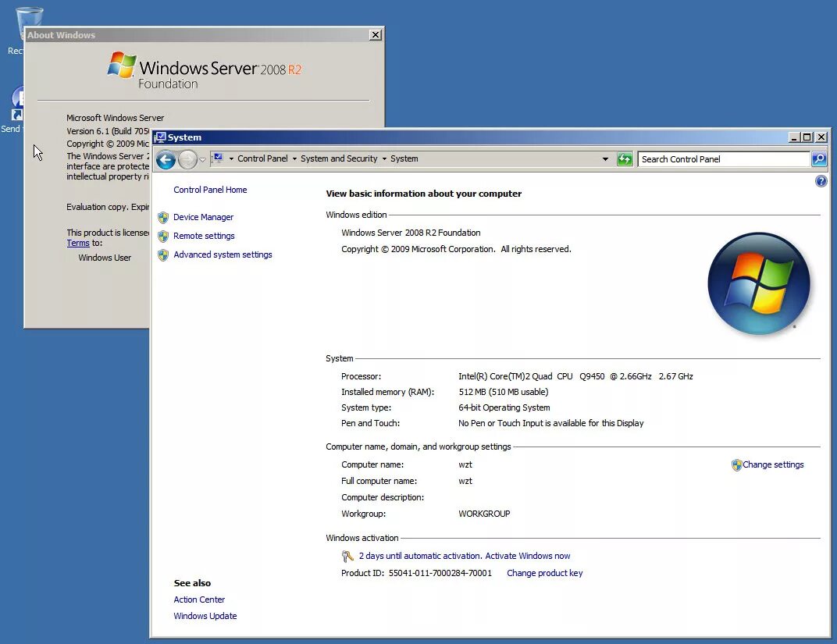Close the About Windows dialog
The height and width of the screenshot is (644, 837).
(x=376, y=34)
